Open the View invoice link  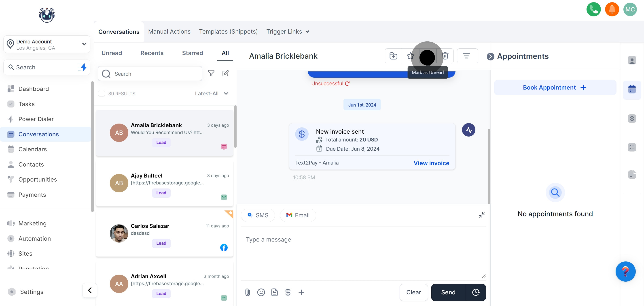431,163
